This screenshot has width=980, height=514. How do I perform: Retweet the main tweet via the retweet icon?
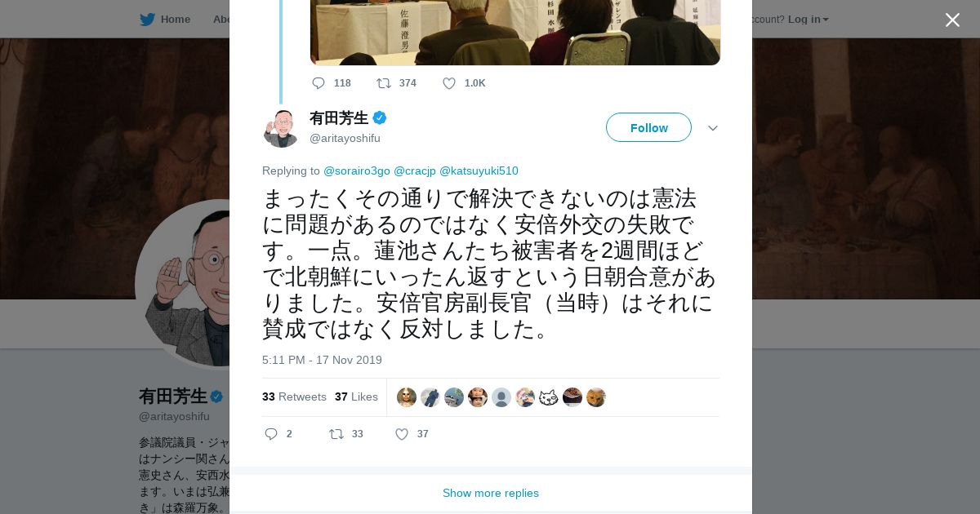(x=336, y=434)
